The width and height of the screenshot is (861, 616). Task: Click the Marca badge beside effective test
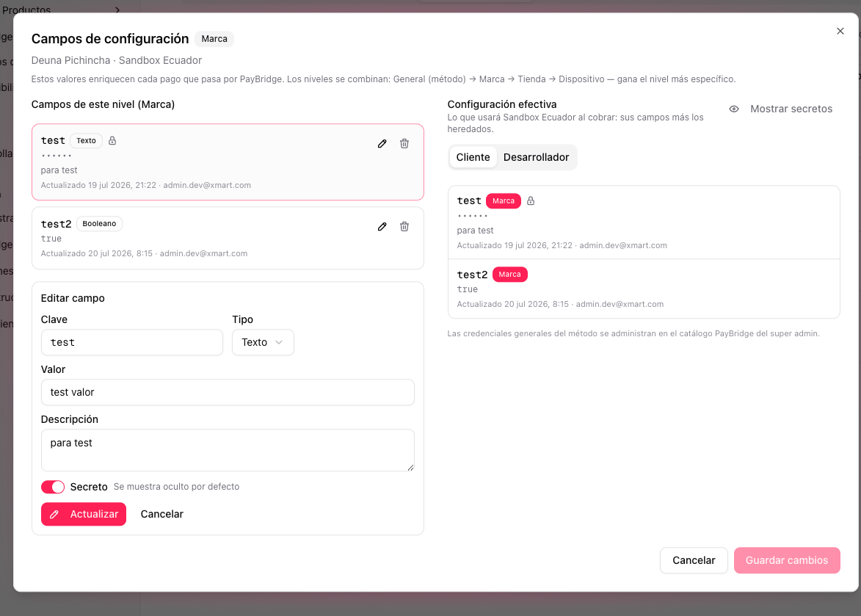tap(504, 201)
